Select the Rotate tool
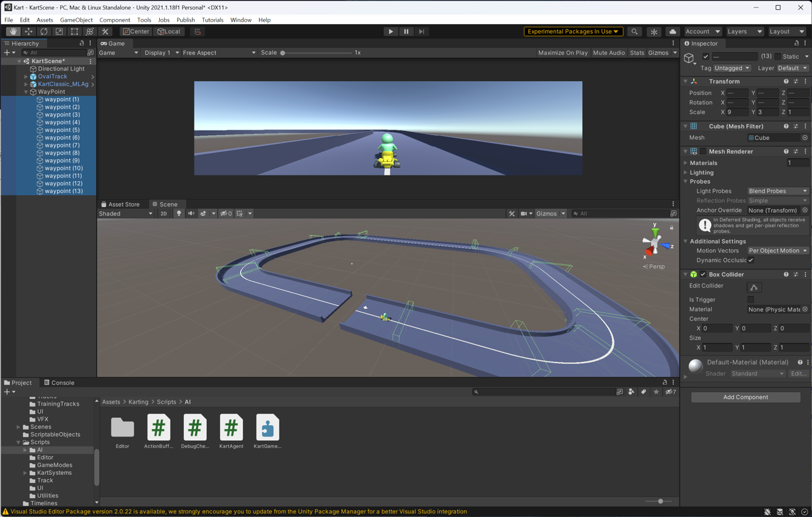This screenshot has width=812, height=517. coord(44,31)
